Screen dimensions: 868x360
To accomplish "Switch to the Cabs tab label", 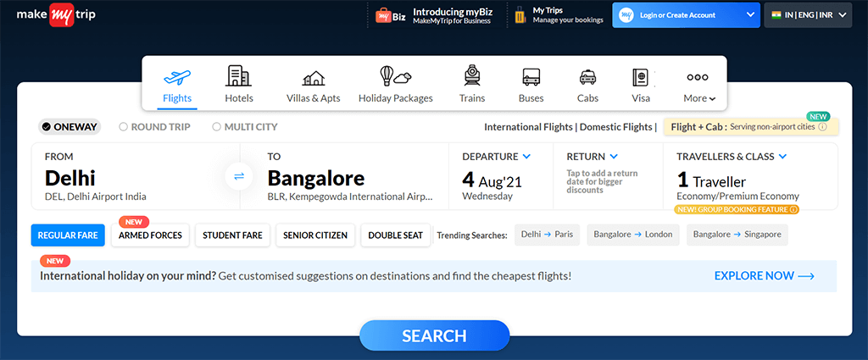I will pos(587,98).
